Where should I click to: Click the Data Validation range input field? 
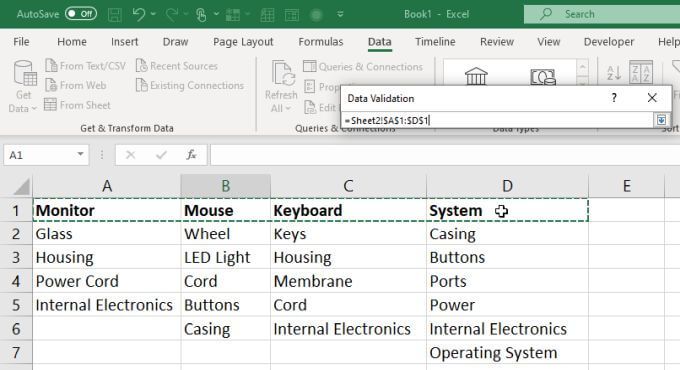pos(497,120)
